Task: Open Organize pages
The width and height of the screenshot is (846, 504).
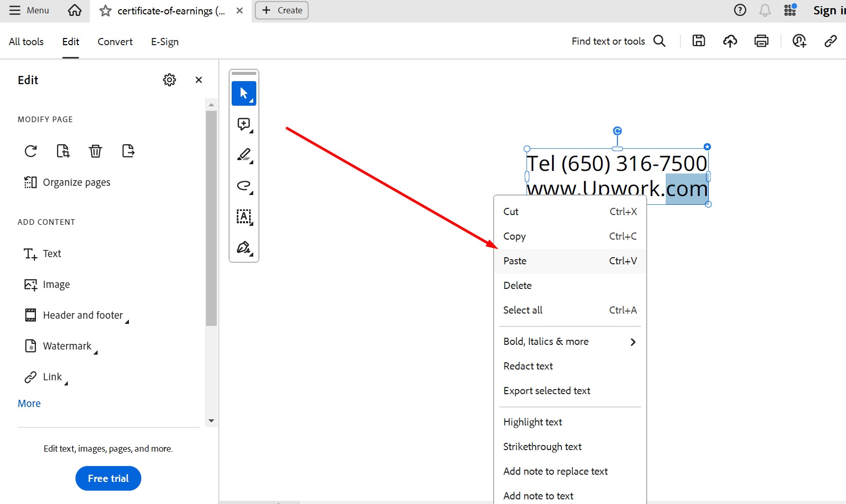Action: pyautogui.click(x=67, y=182)
